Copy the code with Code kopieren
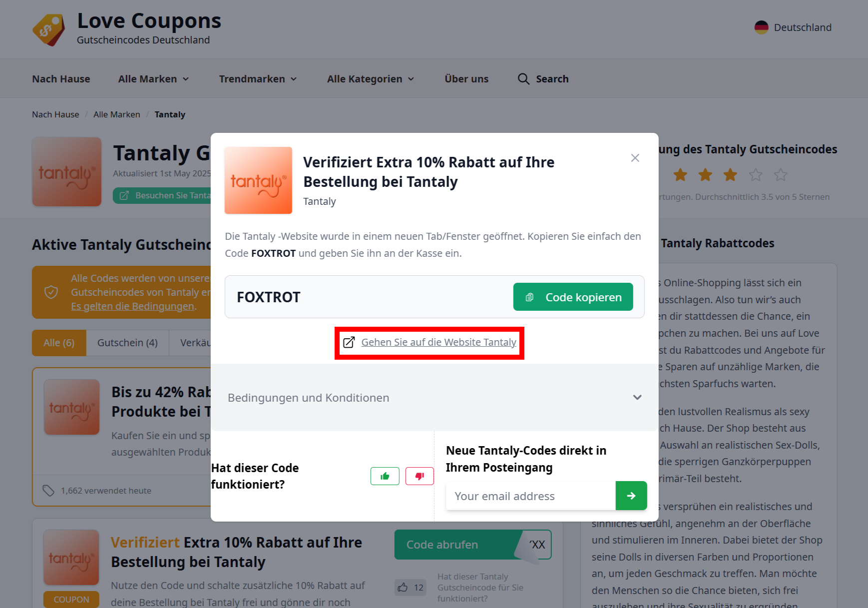The image size is (868, 608). click(x=573, y=297)
